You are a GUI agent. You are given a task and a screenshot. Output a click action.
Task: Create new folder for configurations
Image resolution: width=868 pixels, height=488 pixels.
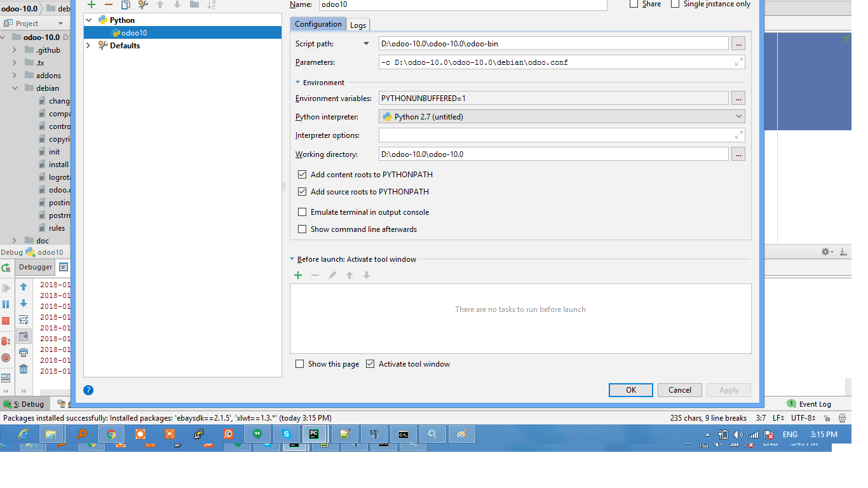pyautogui.click(x=194, y=4)
